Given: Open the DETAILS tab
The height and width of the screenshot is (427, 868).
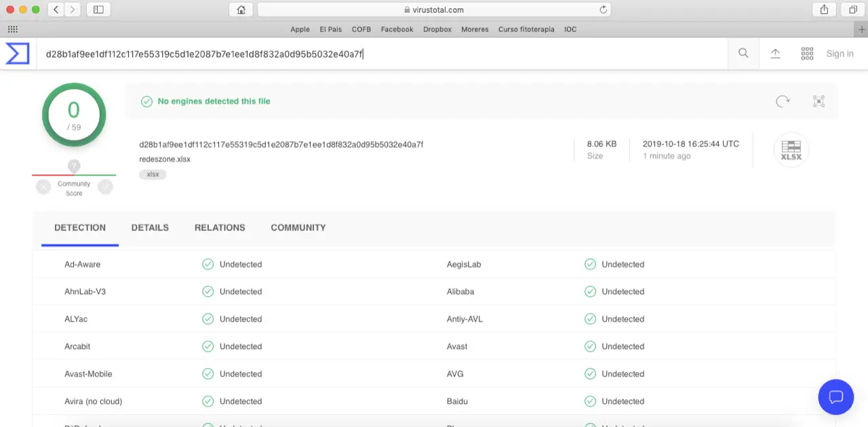Looking at the screenshot, I should pos(150,228).
